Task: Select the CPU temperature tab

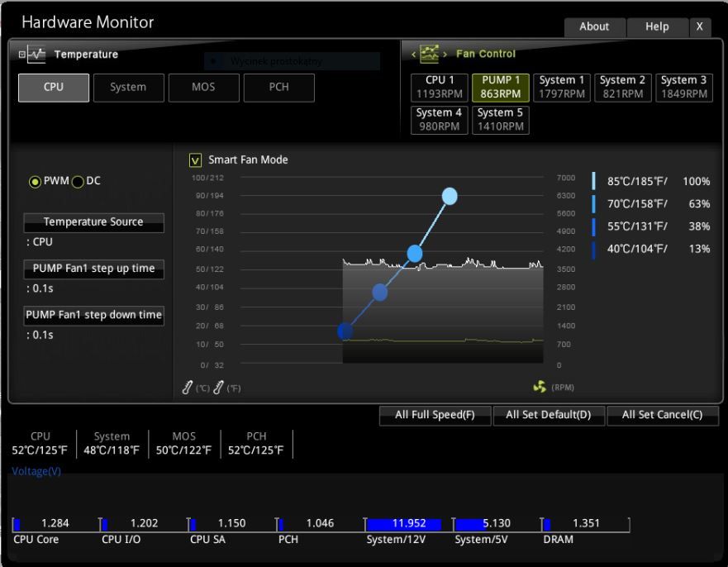Action: coord(54,88)
